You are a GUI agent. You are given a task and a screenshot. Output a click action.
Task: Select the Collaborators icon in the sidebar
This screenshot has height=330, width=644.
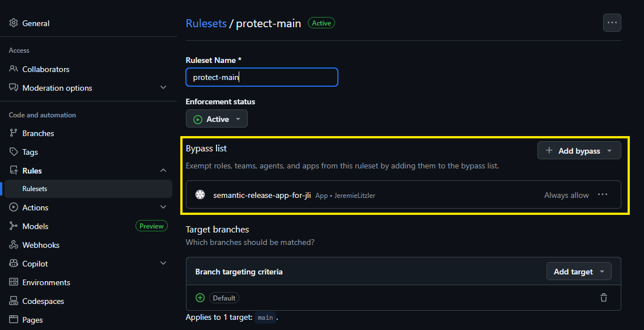12,69
